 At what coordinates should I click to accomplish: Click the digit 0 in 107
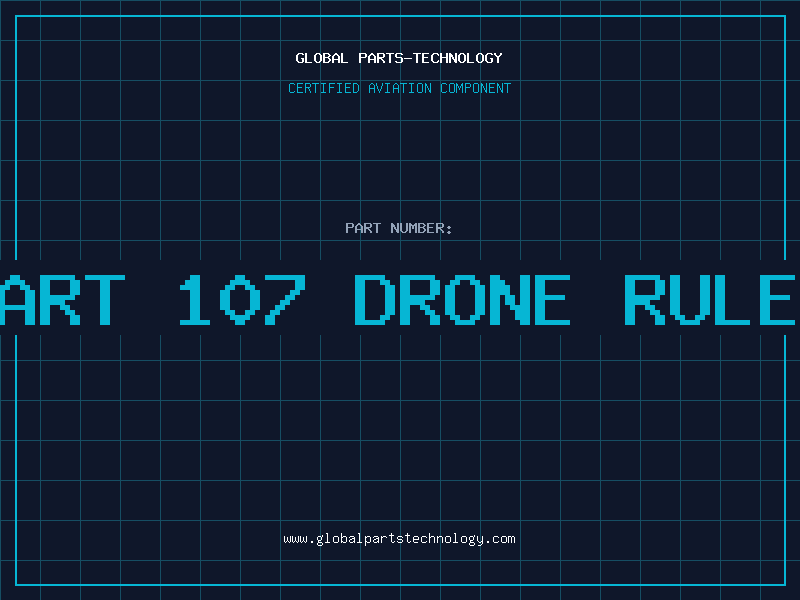tap(241, 299)
